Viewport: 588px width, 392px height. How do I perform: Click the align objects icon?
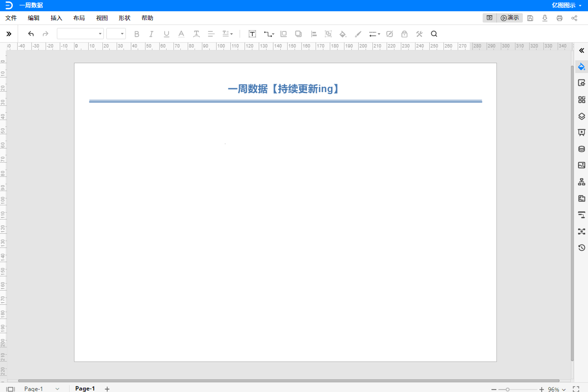coord(314,34)
